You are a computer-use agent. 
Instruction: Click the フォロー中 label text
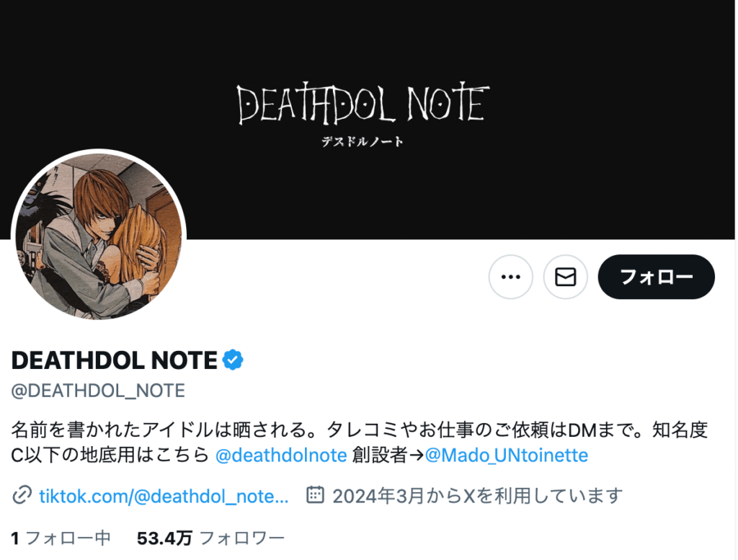(68, 538)
